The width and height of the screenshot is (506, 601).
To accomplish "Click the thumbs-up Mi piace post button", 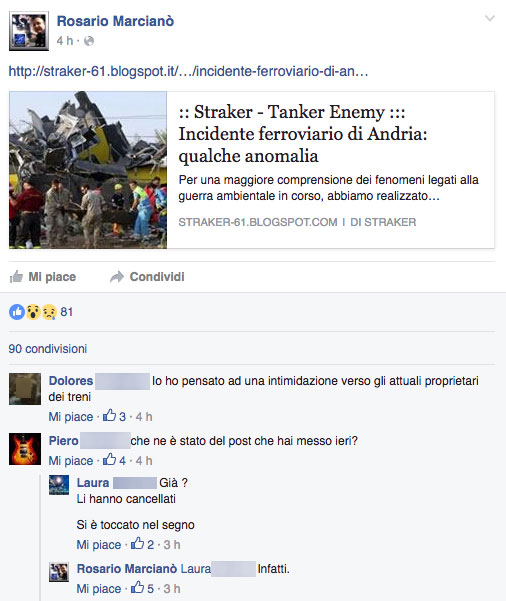I will pos(43,277).
